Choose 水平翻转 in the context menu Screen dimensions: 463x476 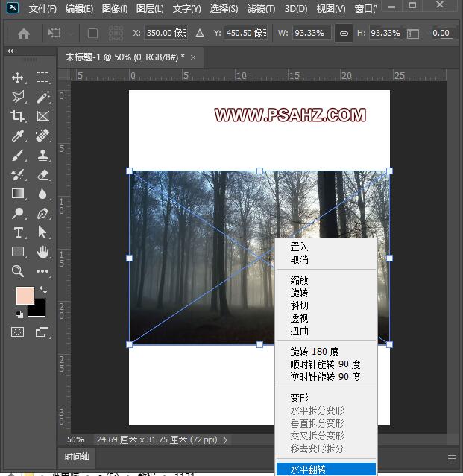pyautogui.click(x=326, y=469)
